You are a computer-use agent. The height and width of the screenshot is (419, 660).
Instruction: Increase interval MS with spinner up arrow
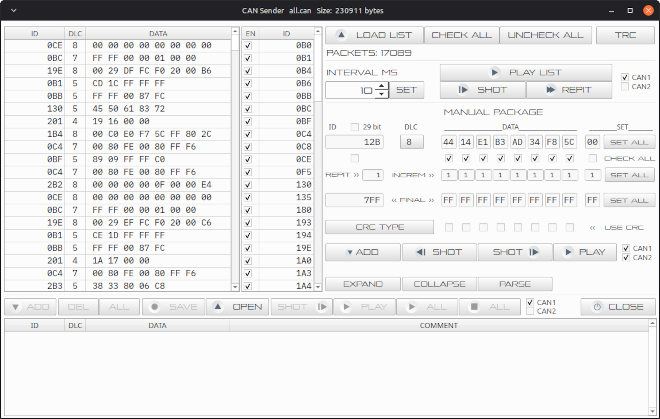coord(381,86)
